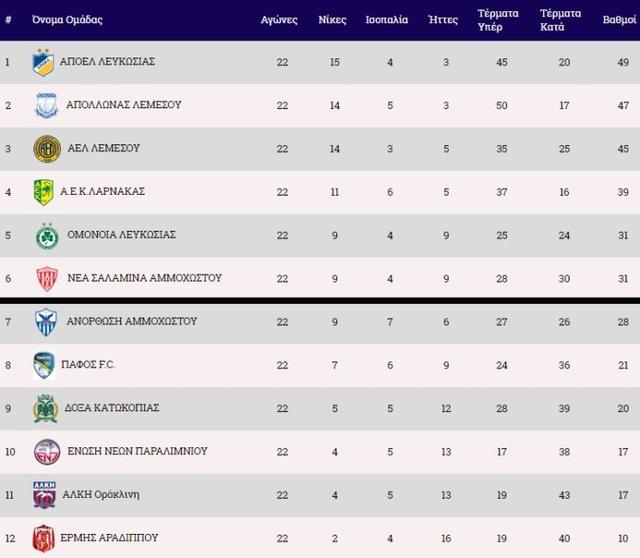This screenshot has width=640, height=558.
Task: Click the ΟΜΟΝΟΙΑ ΛΕΥΚΩΣΙΑΣ green shamrock logo
Action: pyautogui.click(x=44, y=235)
